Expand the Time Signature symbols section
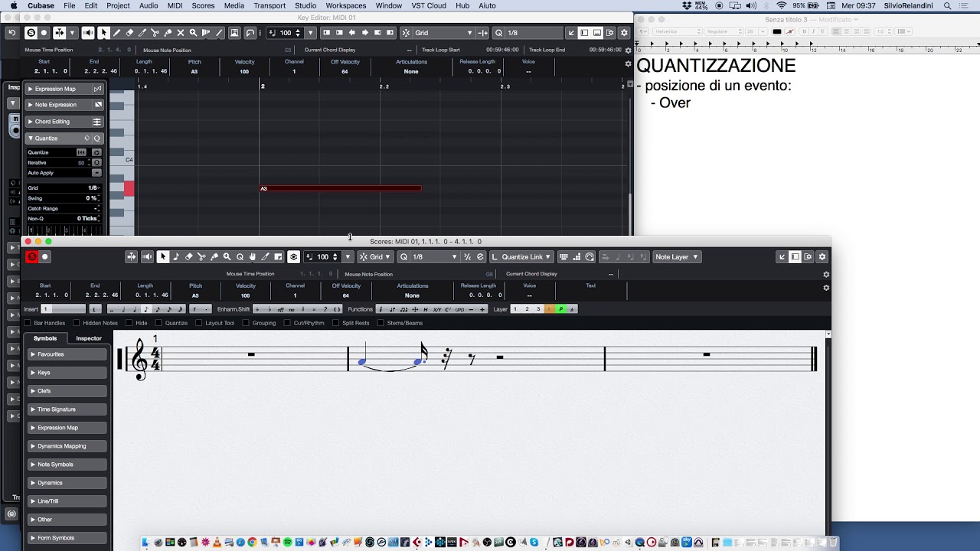This screenshot has width=980, height=551. pos(67,409)
